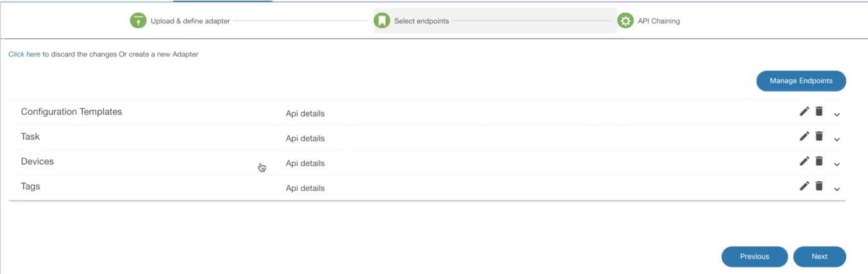This screenshot has width=868, height=274.
Task: Edit the Configuration Templates endpoint
Action: point(804,111)
